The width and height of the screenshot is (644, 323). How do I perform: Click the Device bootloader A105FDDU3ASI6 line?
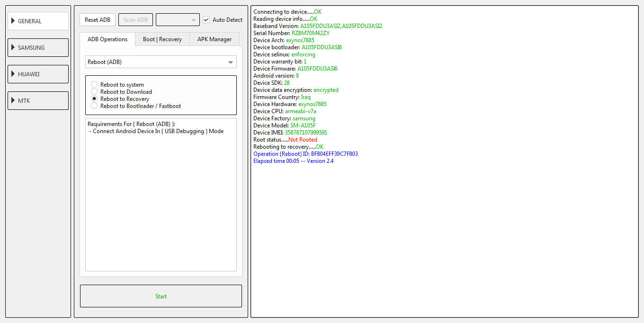(297, 47)
